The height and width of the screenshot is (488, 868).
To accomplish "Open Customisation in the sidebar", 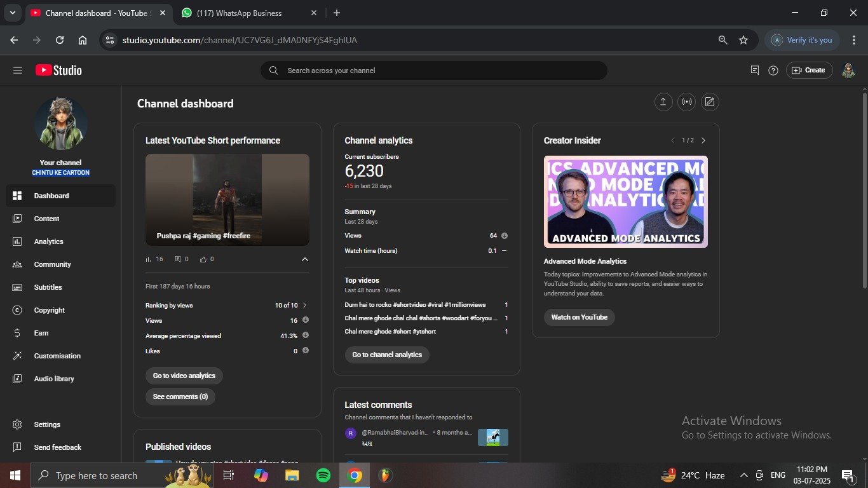I will click(60, 356).
